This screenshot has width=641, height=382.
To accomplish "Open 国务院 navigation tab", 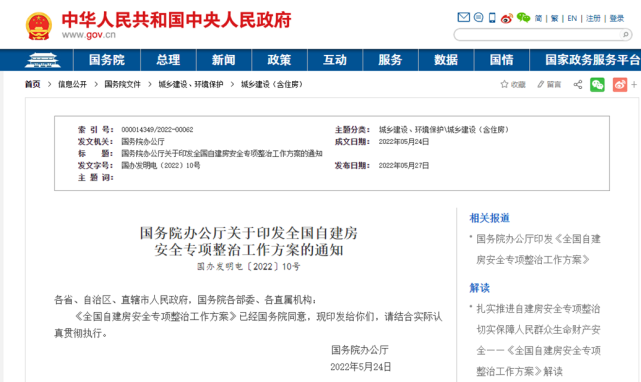I will coord(107,60).
